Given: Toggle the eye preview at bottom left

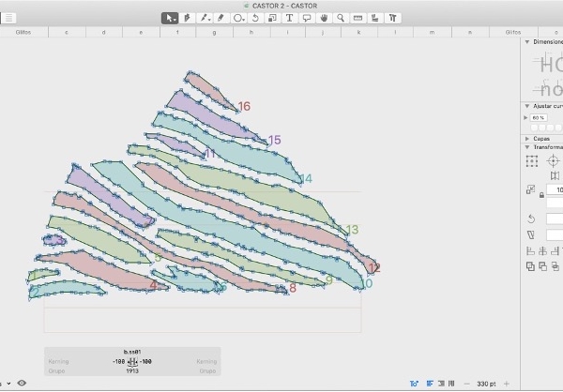Looking at the screenshot, I should click(x=22, y=384).
